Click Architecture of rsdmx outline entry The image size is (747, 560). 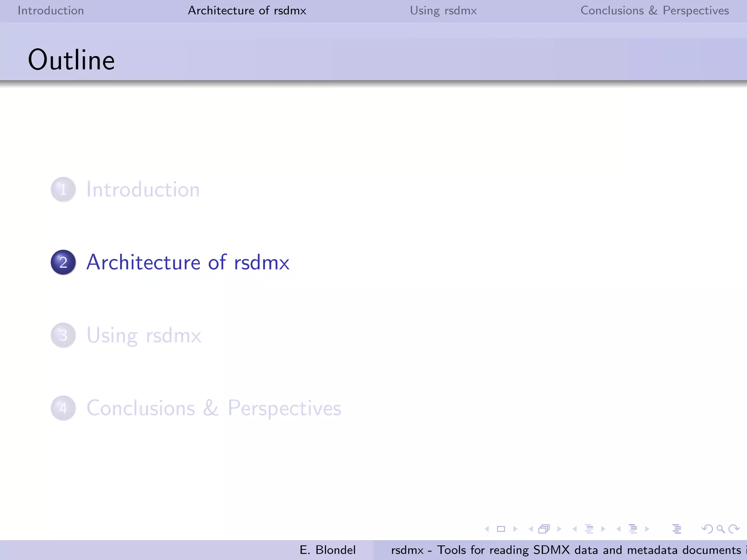click(x=188, y=262)
